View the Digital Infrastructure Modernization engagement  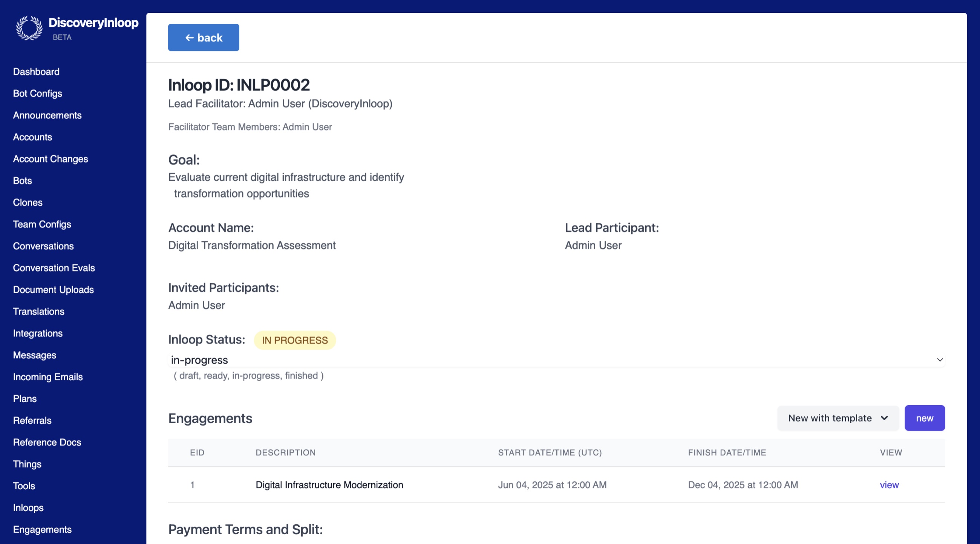(889, 485)
